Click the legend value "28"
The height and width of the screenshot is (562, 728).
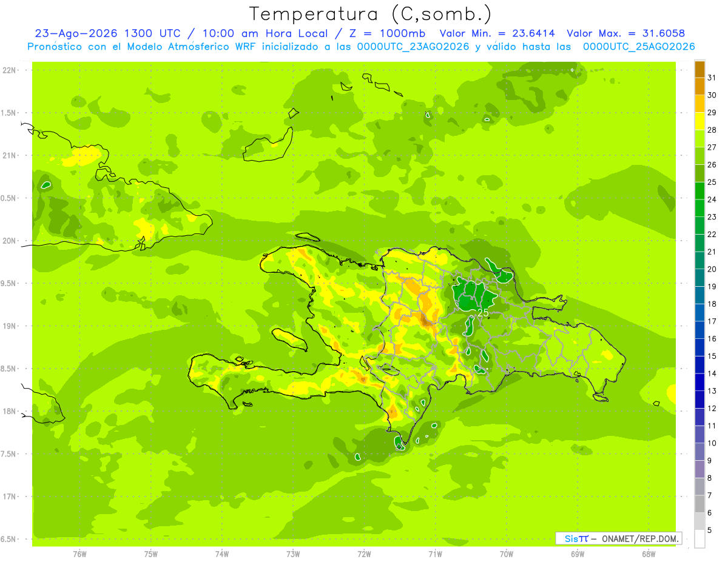tap(712, 130)
